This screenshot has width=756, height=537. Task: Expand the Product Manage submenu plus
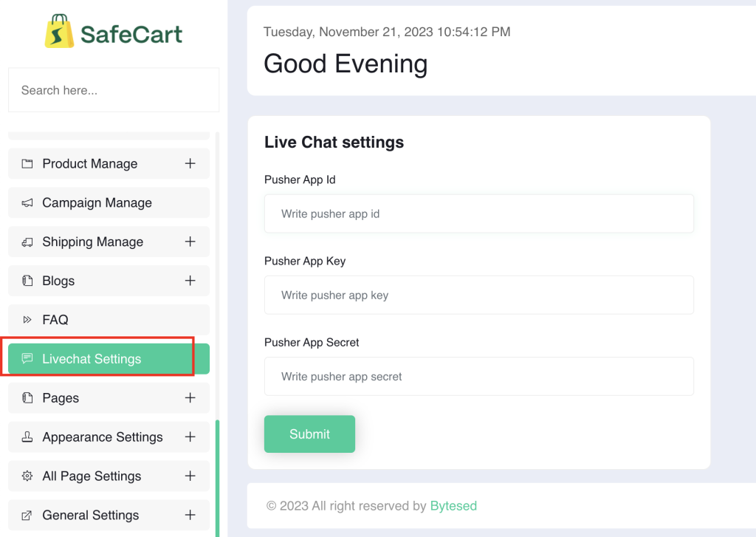click(x=190, y=163)
